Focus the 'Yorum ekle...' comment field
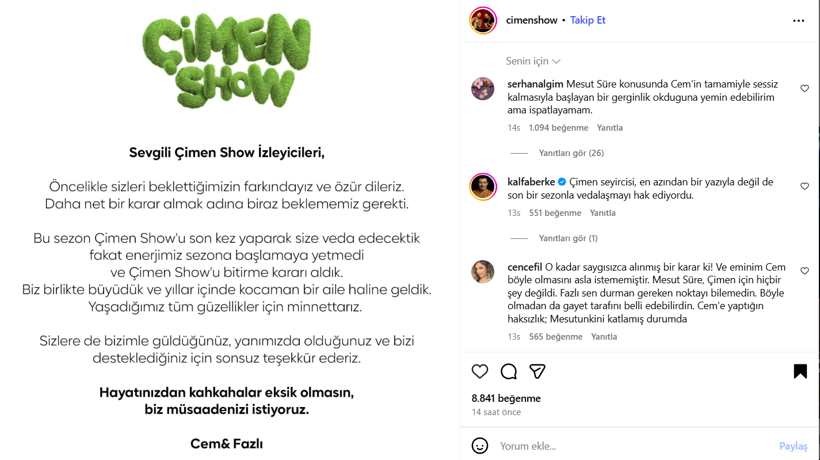Screen dimensions: 820x460 click(635, 446)
